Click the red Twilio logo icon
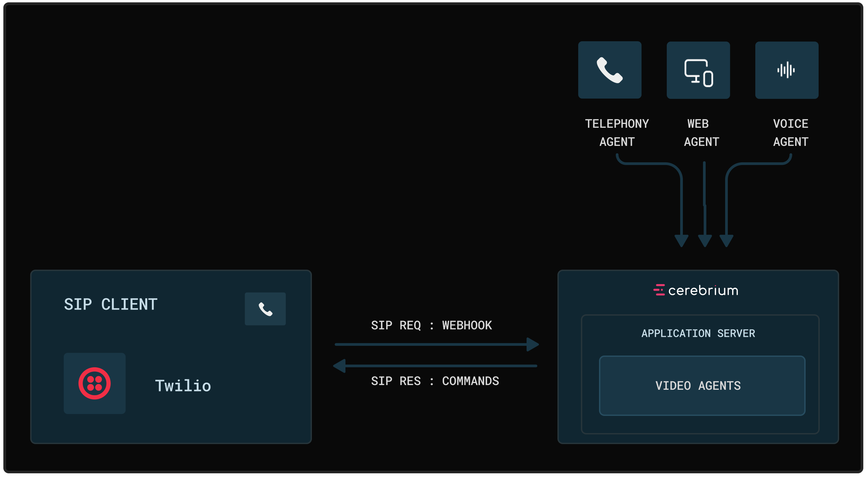This screenshot has width=868, height=478. click(x=95, y=383)
